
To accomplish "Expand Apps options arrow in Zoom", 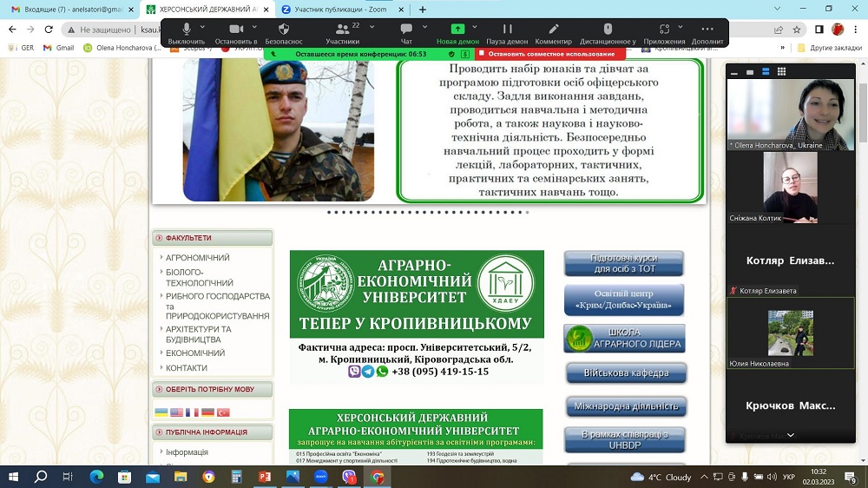I will [681, 27].
